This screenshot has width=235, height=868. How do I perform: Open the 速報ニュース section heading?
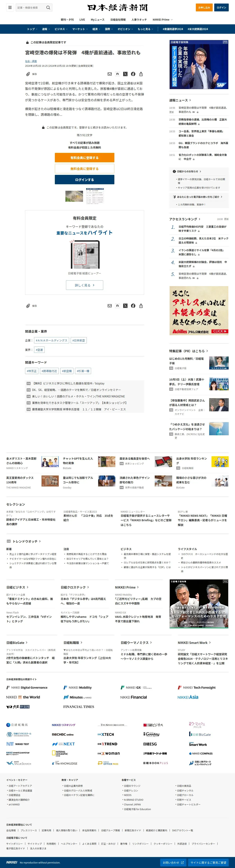pyautogui.click(x=180, y=100)
